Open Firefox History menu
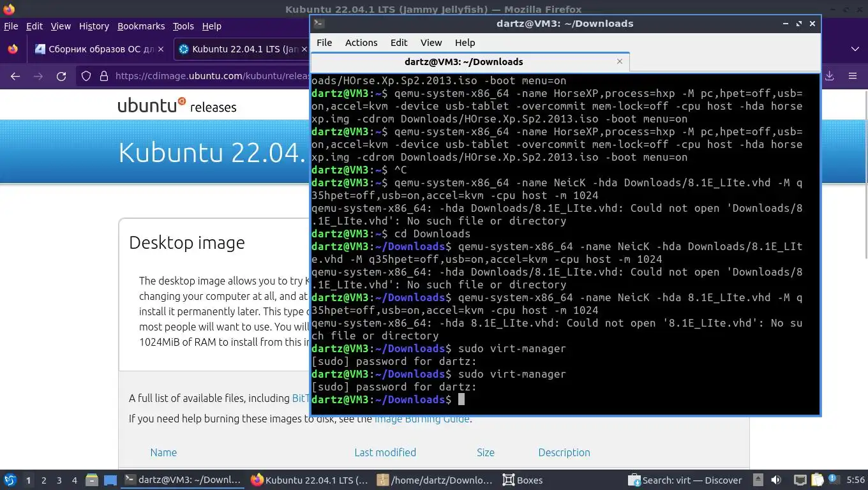The width and height of the screenshot is (868, 490). pyautogui.click(x=94, y=26)
